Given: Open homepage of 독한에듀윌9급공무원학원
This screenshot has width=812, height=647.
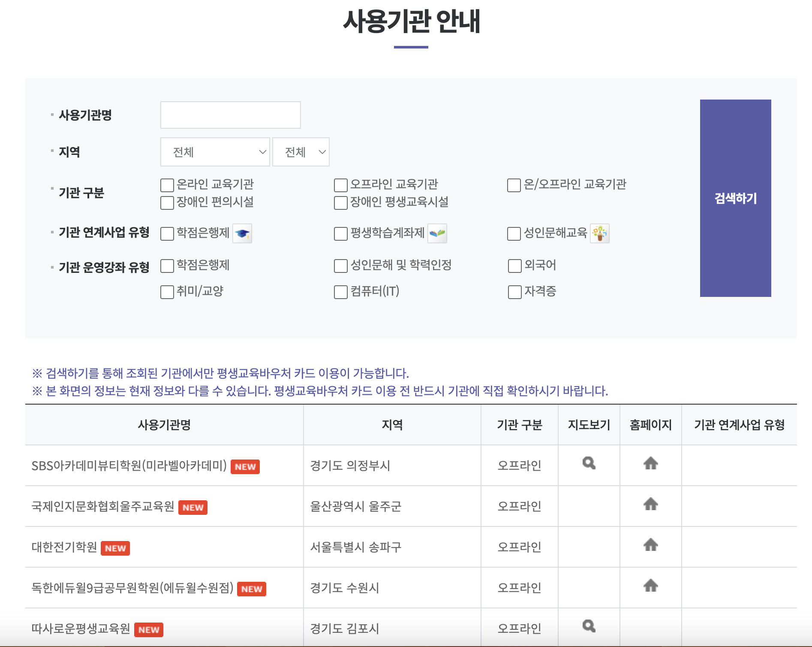Looking at the screenshot, I should click(x=651, y=586).
